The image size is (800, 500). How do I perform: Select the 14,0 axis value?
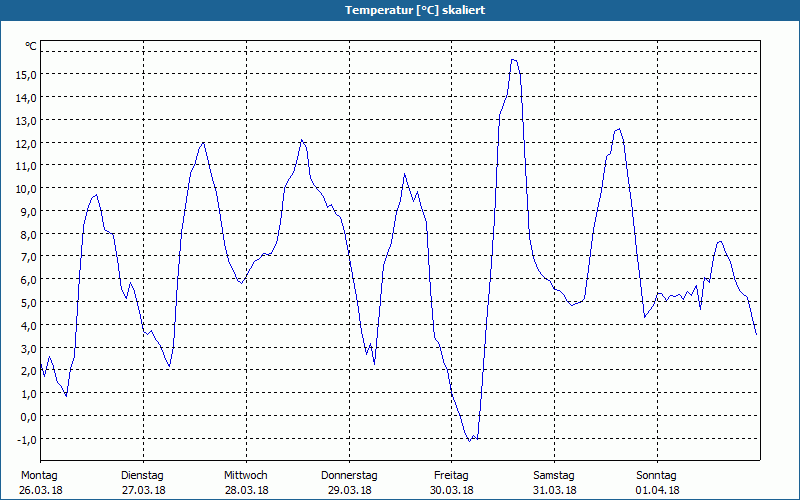[x=26, y=97]
